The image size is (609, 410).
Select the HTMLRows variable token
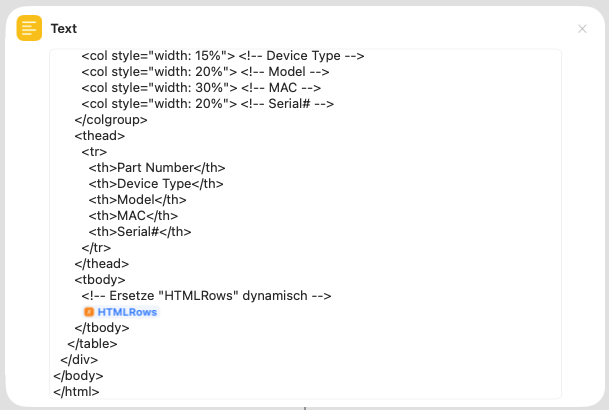[126, 312]
